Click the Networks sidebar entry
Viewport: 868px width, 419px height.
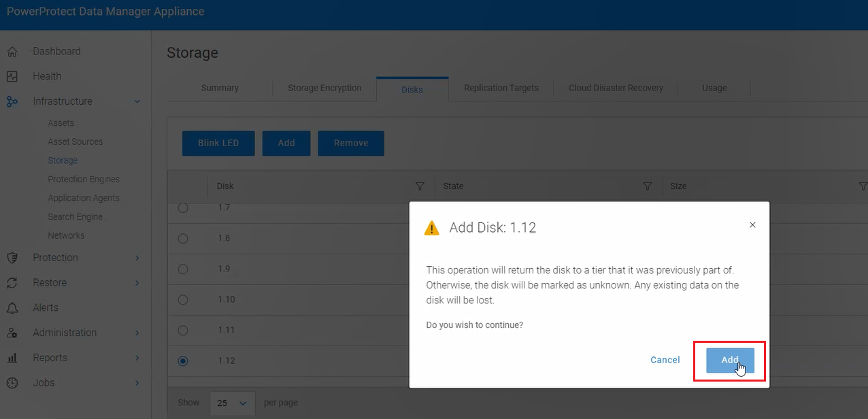point(66,235)
